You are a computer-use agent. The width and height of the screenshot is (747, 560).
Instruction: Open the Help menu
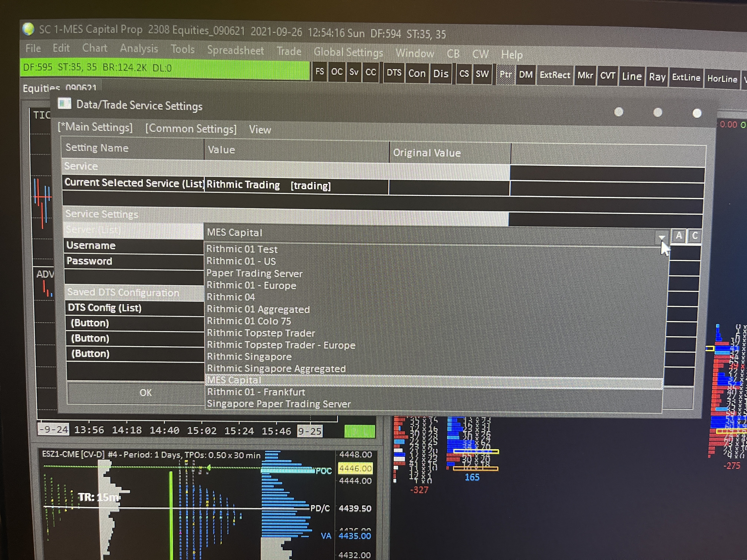[x=512, y=55]
